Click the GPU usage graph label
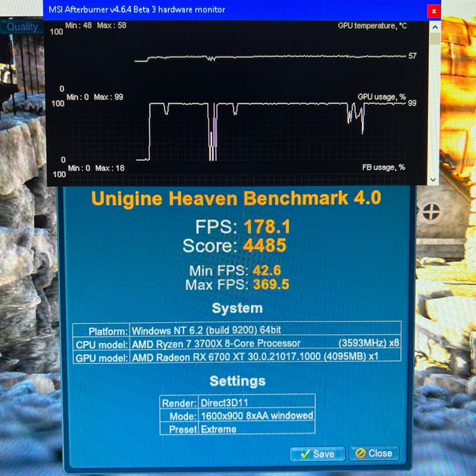 pos(382,96)
